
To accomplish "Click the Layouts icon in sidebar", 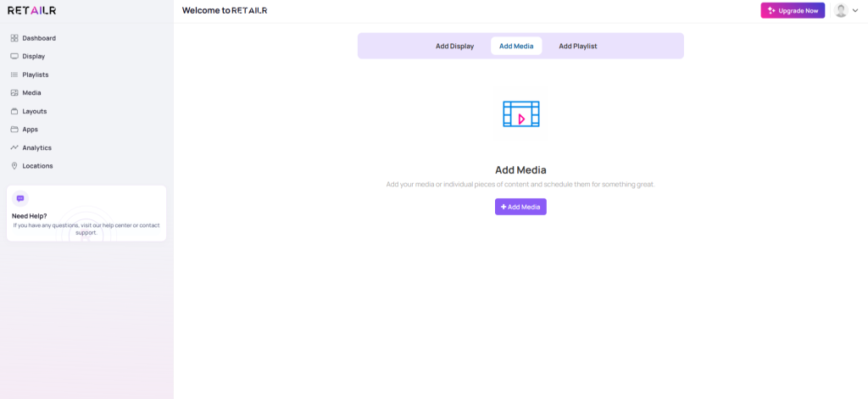I will pos(14,111).
